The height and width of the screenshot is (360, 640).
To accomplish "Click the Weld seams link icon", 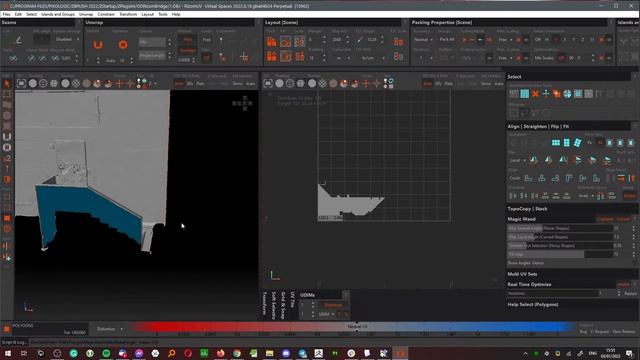I will coord(13,58).
